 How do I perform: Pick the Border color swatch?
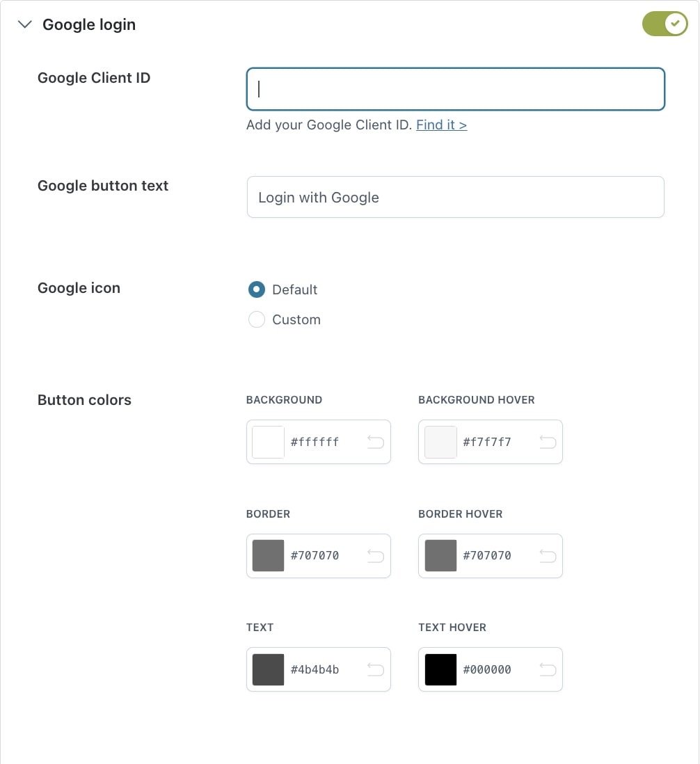[x=268, y=555]
